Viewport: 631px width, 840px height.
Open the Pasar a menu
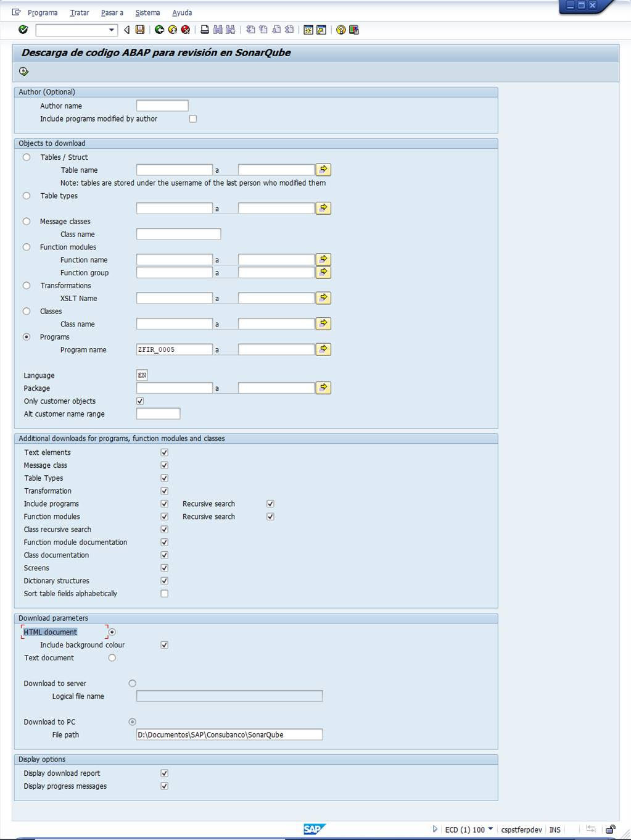click(x=112, y=12)
